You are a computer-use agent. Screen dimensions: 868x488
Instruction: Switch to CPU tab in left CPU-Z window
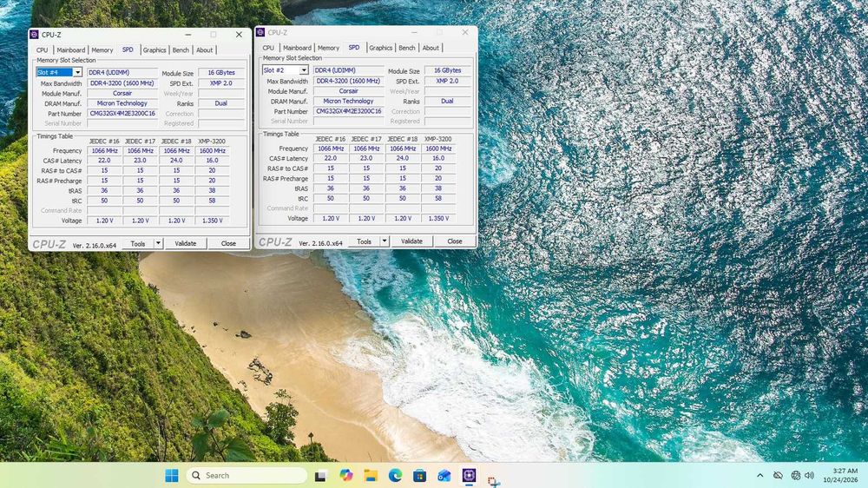[42, 49]
